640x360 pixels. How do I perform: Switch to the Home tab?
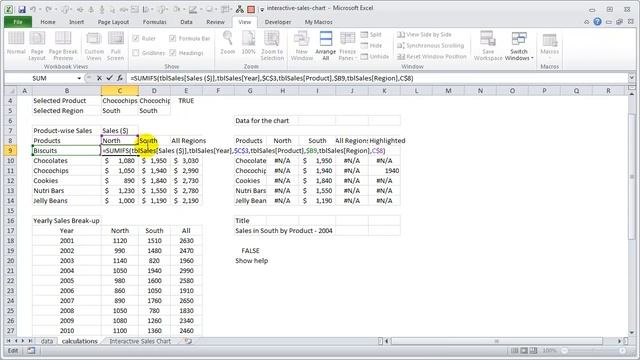coord(48,22)
